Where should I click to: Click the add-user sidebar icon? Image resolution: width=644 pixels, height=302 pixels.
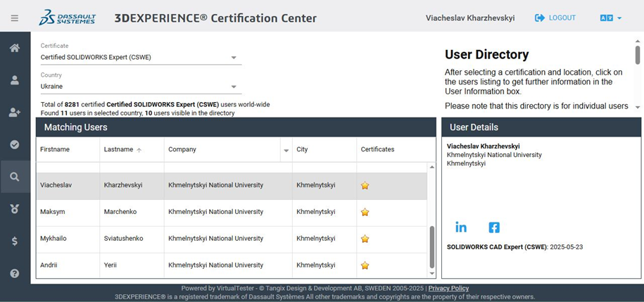(x=15, y=112)
